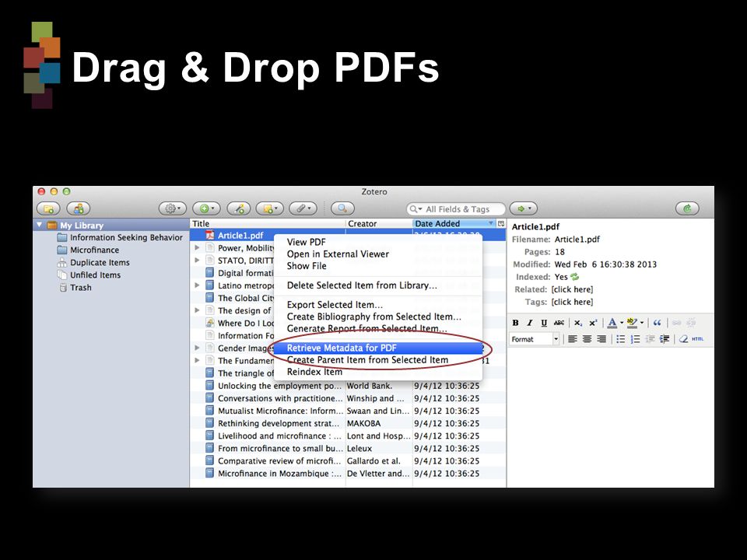Expand the Latino metropo item row
This screenshot has height=560, width=747.
(x=197, y=285)
